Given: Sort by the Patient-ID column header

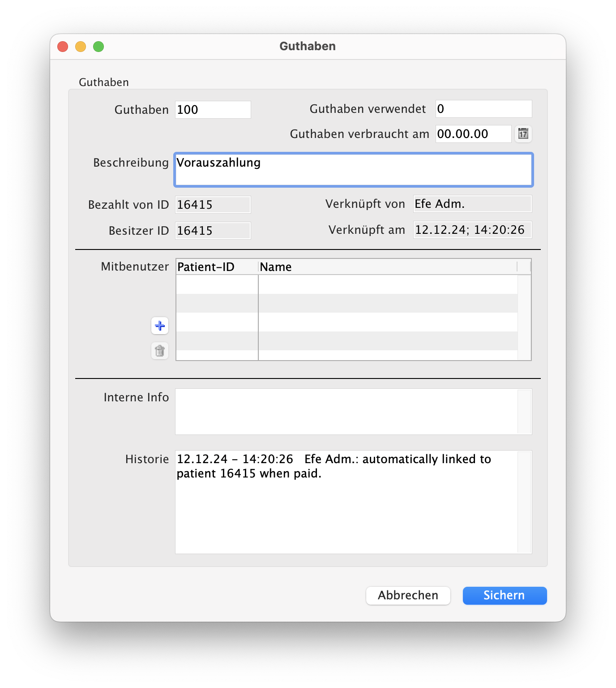Looking at the screenshot, I should pos(217,267).
